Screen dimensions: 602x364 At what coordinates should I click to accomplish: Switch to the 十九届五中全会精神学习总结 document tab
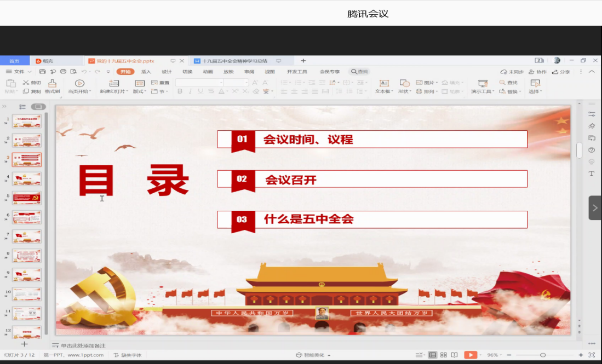click(234, 61)
